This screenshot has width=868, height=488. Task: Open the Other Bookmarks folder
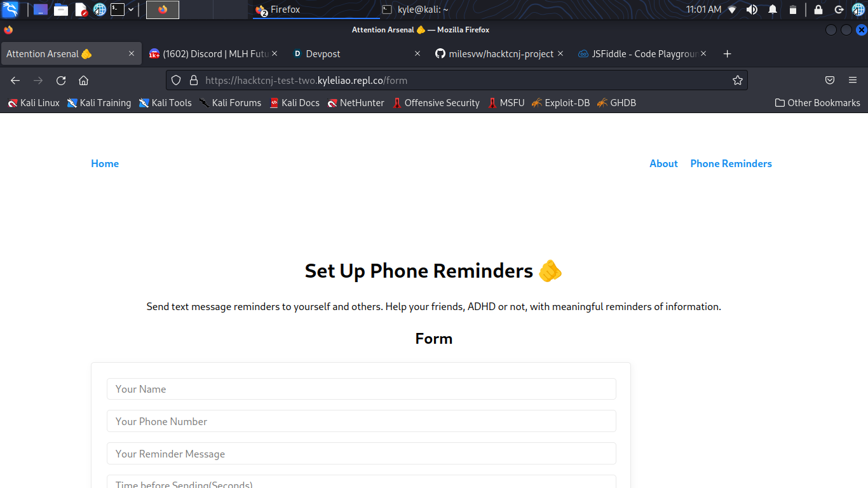[818, 103]
